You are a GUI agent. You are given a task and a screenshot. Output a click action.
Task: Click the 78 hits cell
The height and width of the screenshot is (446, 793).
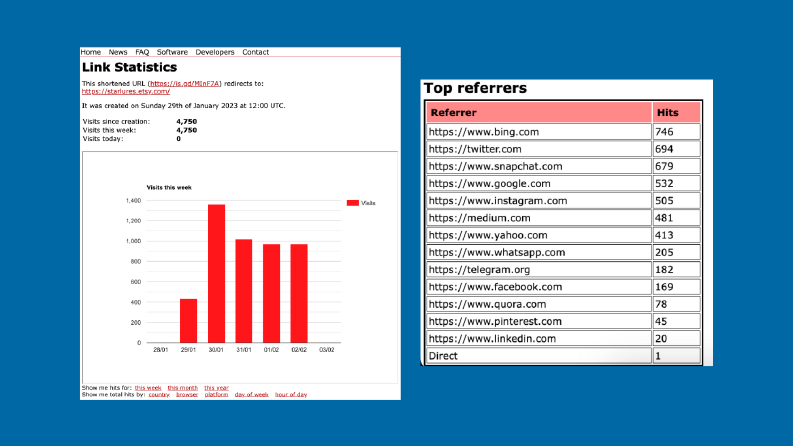point(677,304)
